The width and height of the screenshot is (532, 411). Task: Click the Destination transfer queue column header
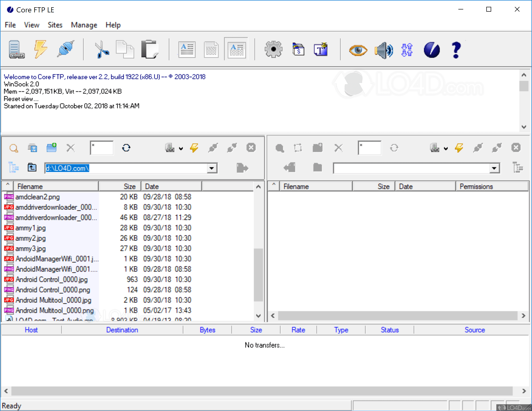[x=122, y=330]
